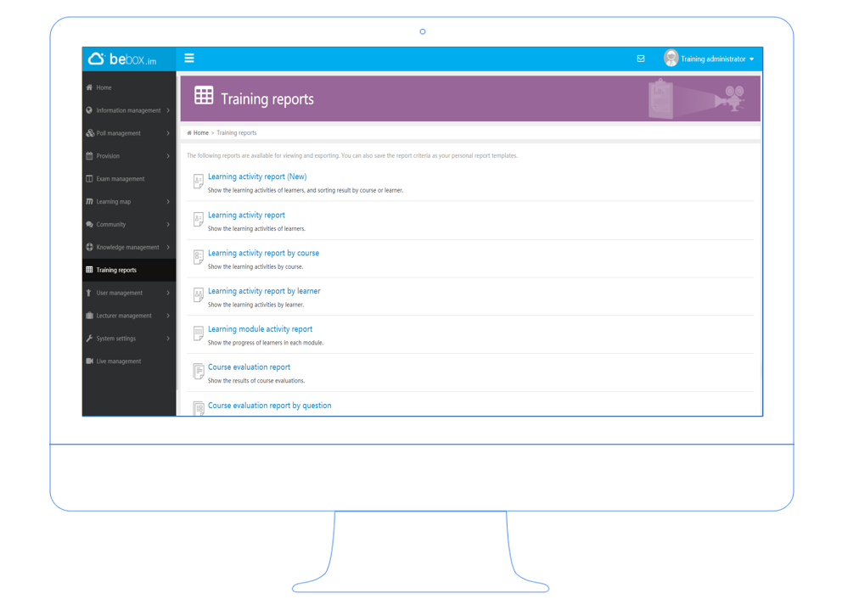
Task: Click the Course evaluation report document icon
Action: [199, 372]
